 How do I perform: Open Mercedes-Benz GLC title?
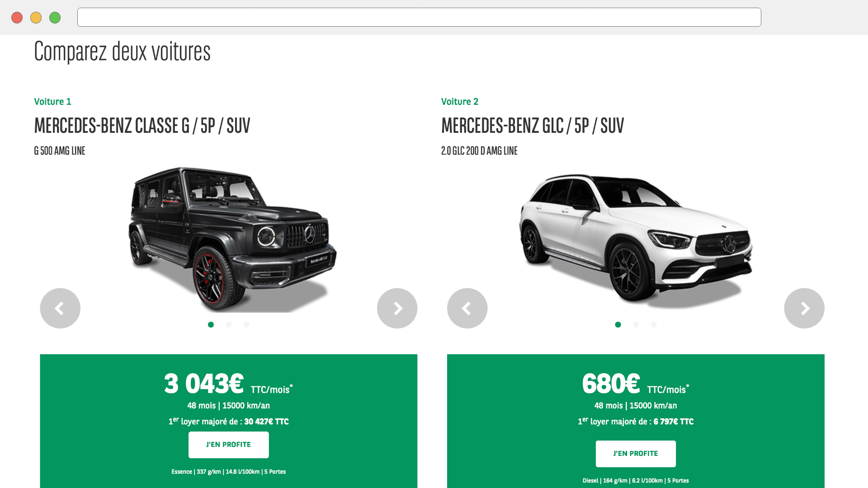[x=533, y=126]
